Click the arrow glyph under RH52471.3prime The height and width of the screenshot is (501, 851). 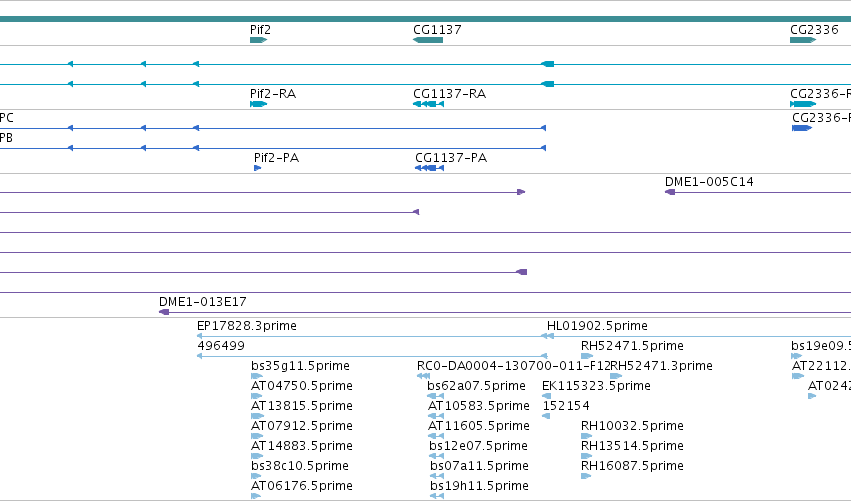tap(616, 376)
